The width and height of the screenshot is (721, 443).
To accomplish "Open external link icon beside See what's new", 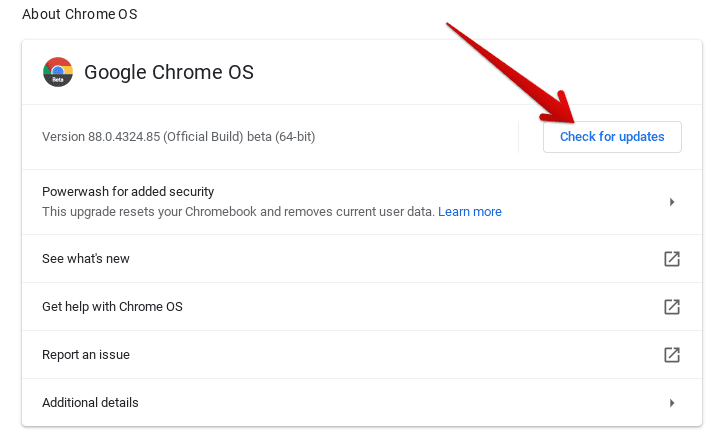I will pos(672,259).
